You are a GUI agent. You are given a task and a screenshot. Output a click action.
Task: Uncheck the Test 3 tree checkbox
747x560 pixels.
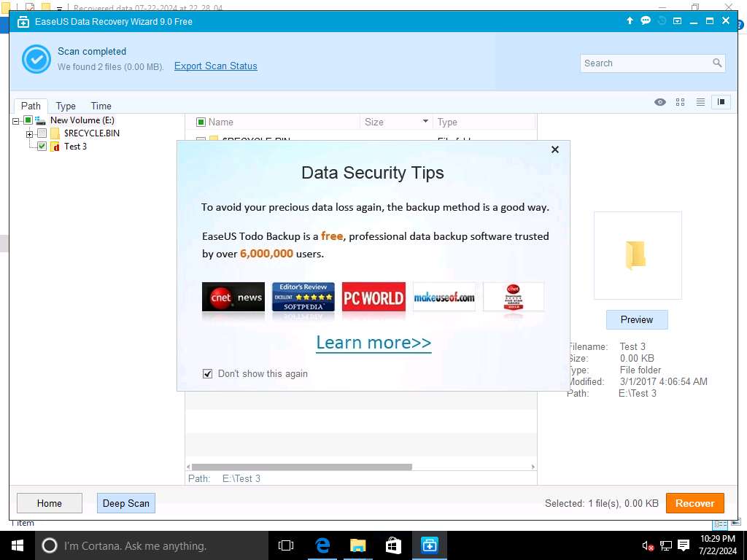42,146
